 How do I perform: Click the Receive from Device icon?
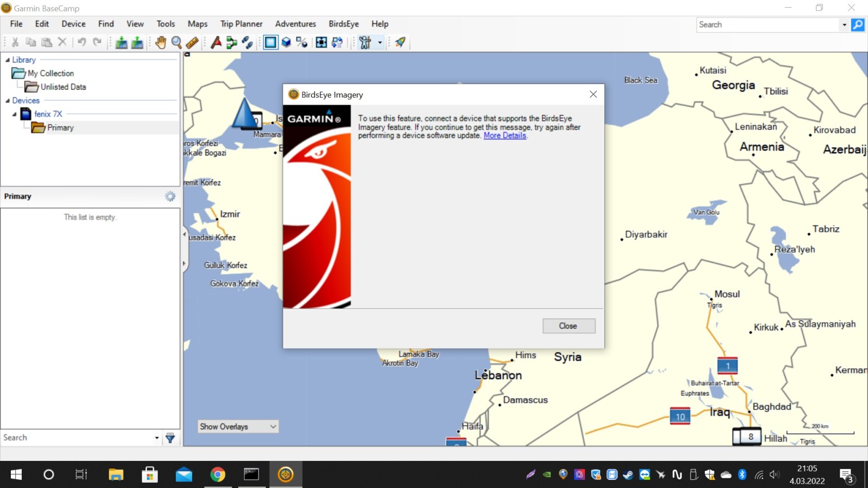(137, 42)
